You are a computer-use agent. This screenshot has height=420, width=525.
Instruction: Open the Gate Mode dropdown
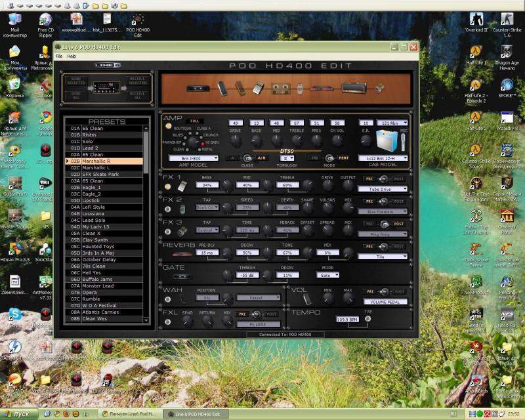point(328,276)
